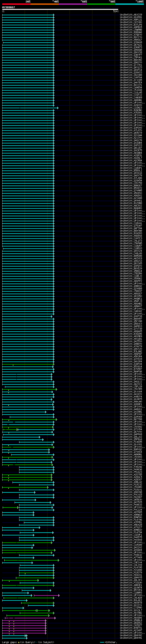Viewport: 146px width, 644px height.
Task: Click the =100char. scale legend
Action: (x=109, y=642)
